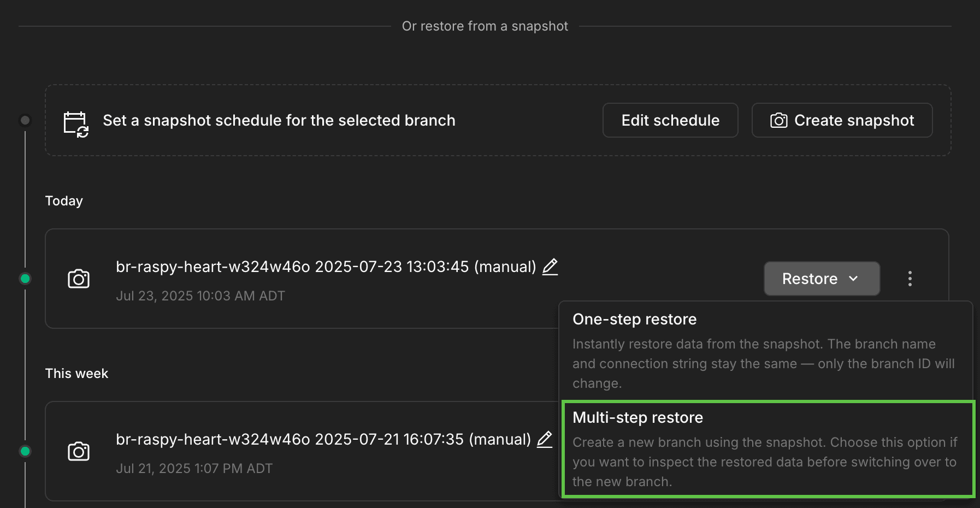Click the Restore button
Viewport: 980px width, 508px height.
(x=810, y=279)
